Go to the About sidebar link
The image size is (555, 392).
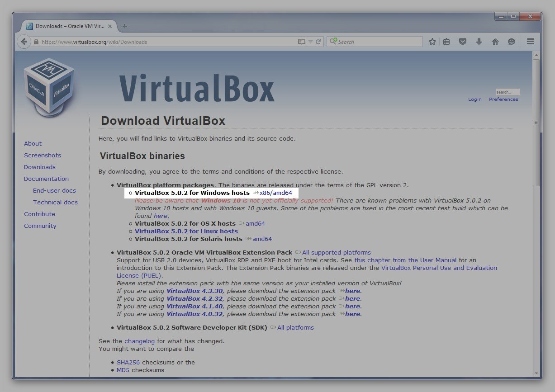pos(33,143)
